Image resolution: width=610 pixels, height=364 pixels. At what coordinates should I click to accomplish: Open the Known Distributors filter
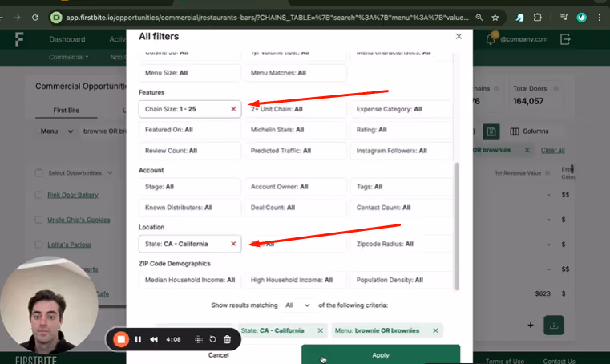[x=189, y=208]
